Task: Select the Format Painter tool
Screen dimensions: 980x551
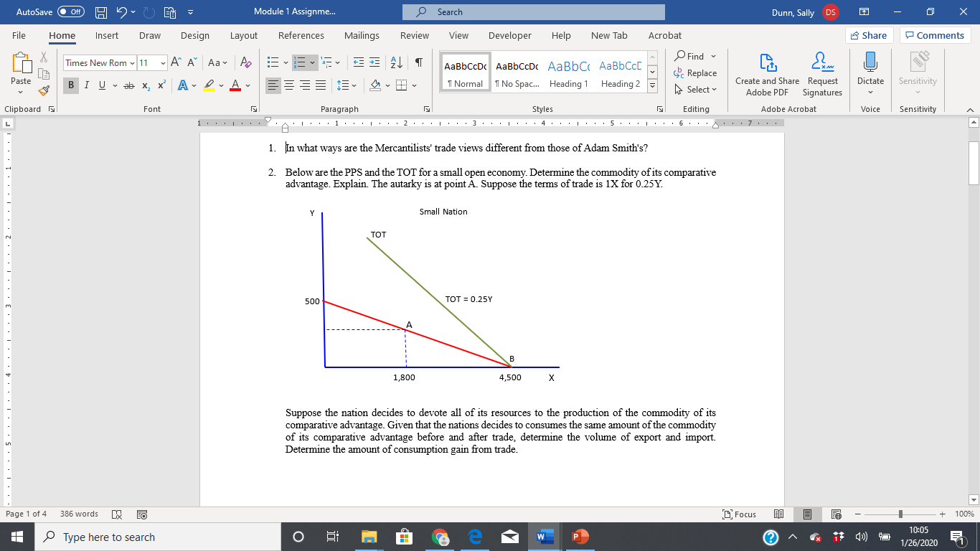Action: [x=42, y=91]
